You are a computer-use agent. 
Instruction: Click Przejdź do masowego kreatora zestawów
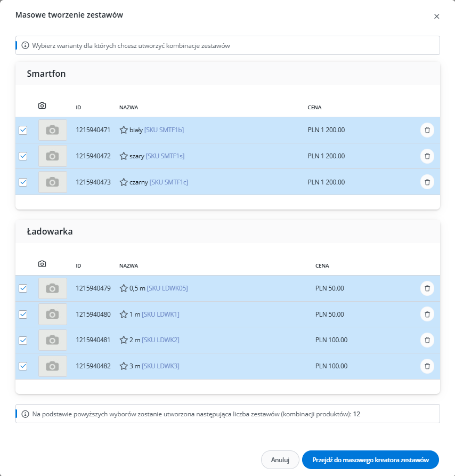pos(370,459)
